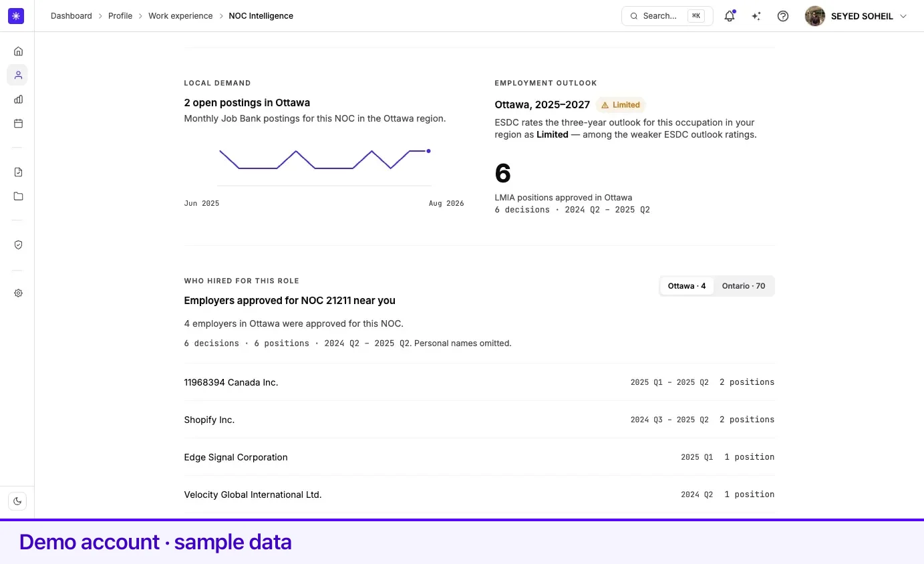Screen dimensions: 924x564
Task: Go to the Dashboard breadcrumb
Action: pyautogui.click(x=71, y=16)
